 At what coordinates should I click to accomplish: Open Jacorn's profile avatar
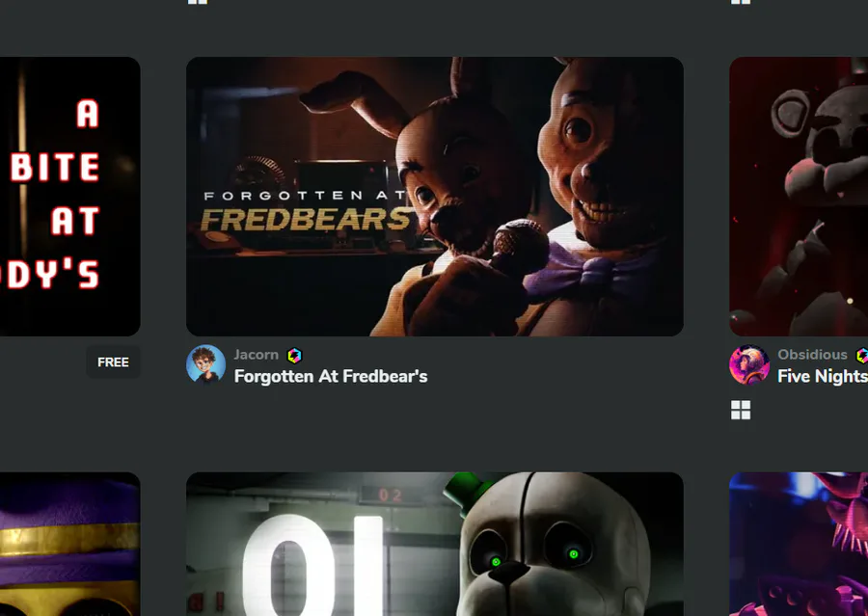(x=206, y=364)
